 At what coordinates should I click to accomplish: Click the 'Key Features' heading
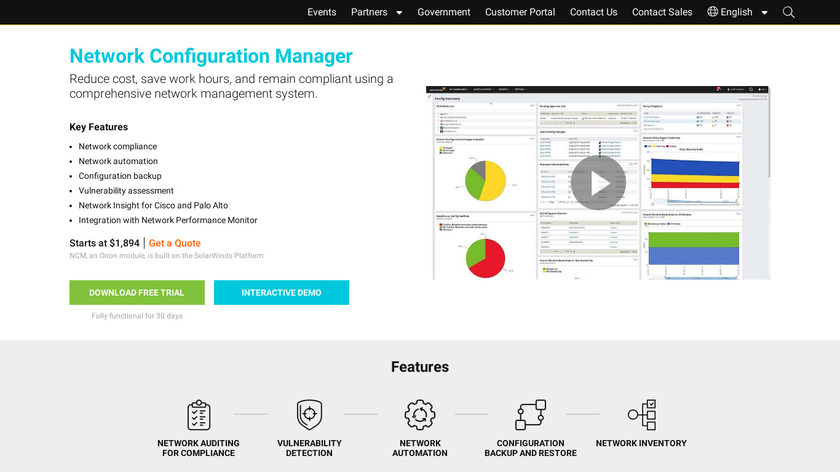[99, 127]
